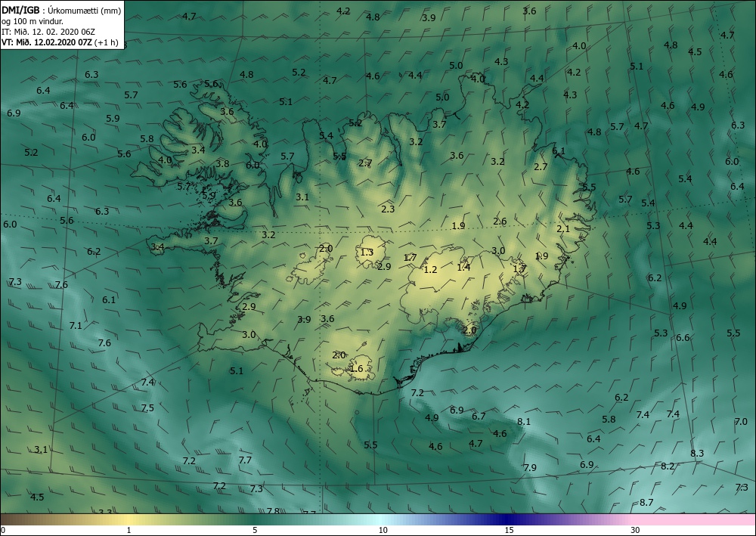This screenshot has height=536, width=756.
Task: Click the map value "2.1" in the east
Action: (563, 229)
